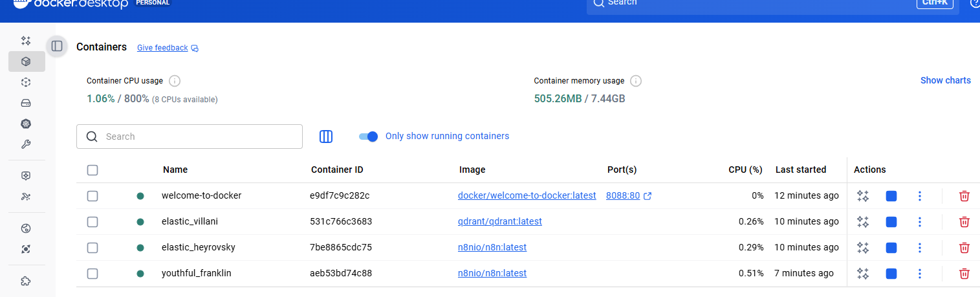
Task: Tick the youthful_franklin row checkbox
Action: (93, 274)
